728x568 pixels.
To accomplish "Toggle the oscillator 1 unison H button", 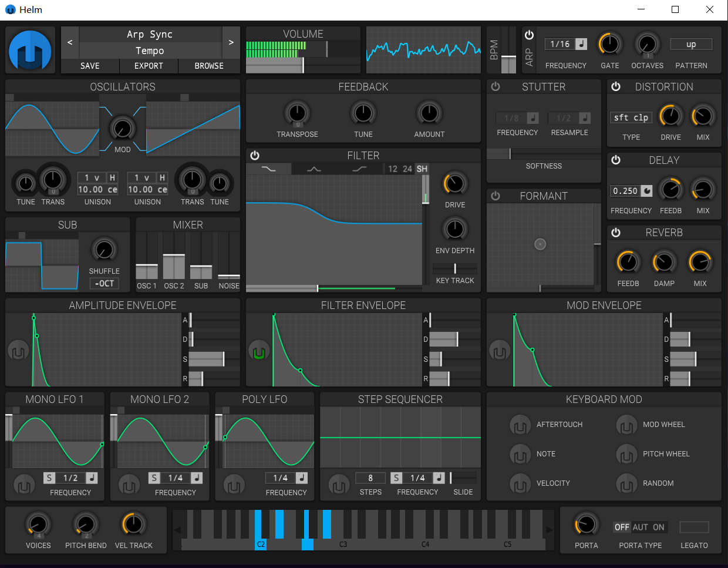I will tap(112, 177).
